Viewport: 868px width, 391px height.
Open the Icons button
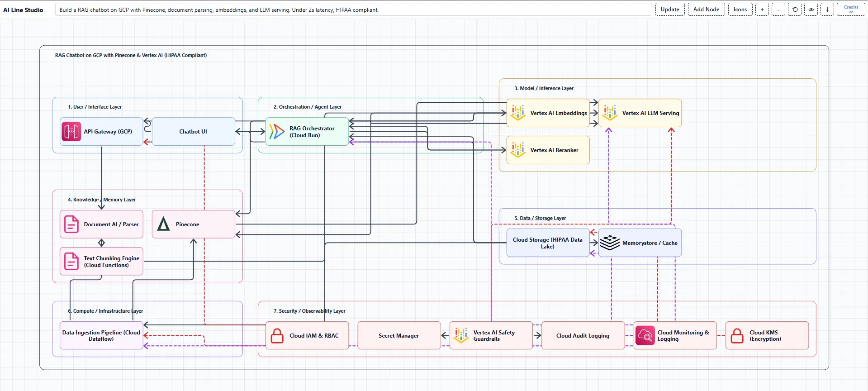(740, 10)
